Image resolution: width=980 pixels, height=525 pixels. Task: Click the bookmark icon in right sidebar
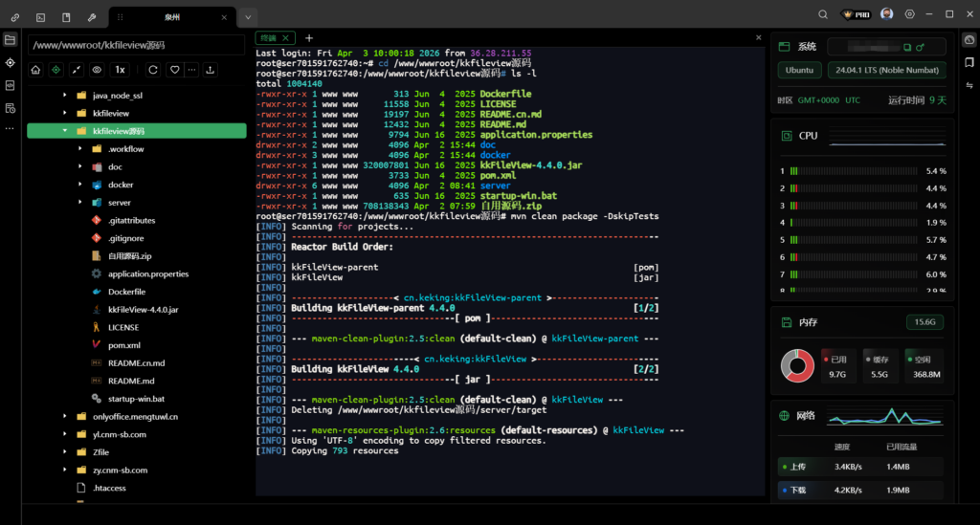pos(969,63)
